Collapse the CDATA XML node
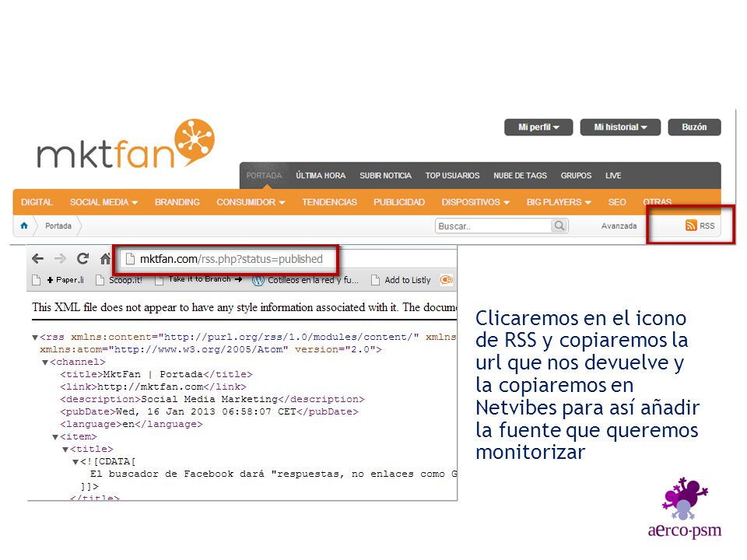The height and width of the screenshot is (560, 747). [75, 462]
